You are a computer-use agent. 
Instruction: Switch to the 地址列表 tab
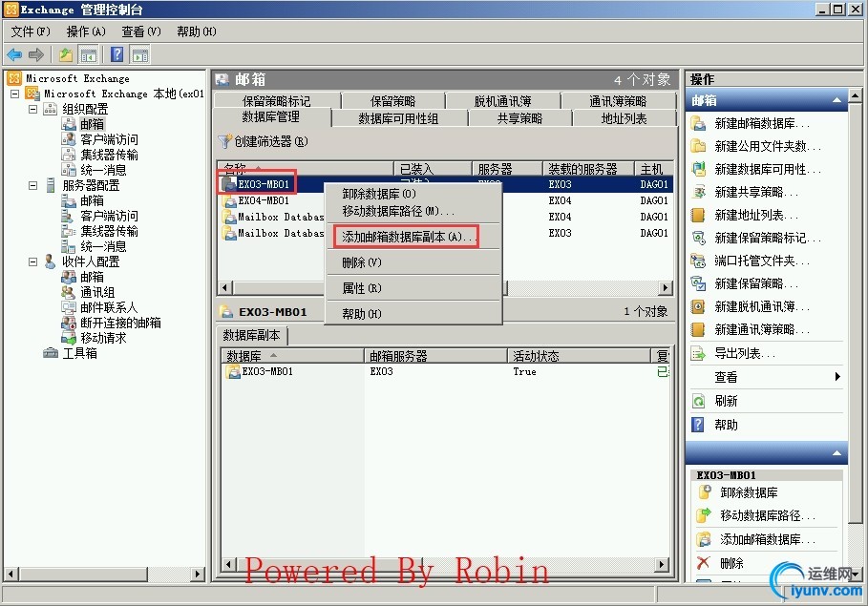click(x=624, y=118)
